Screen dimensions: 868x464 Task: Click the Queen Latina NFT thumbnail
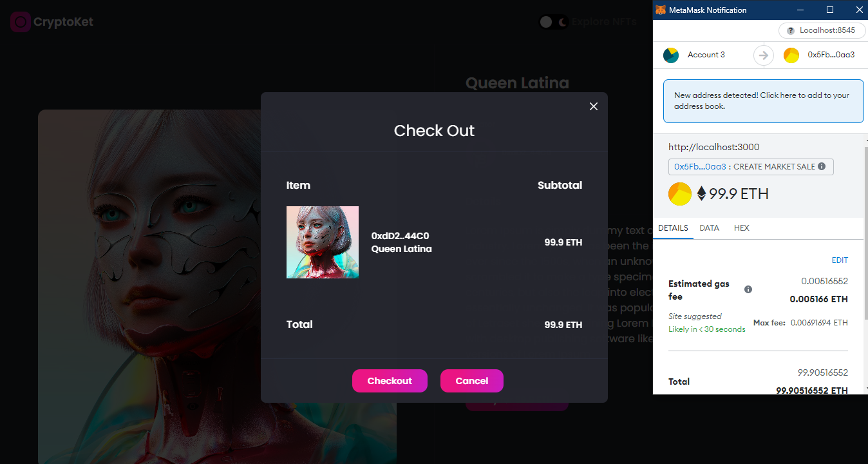click(x=323, y=242)
